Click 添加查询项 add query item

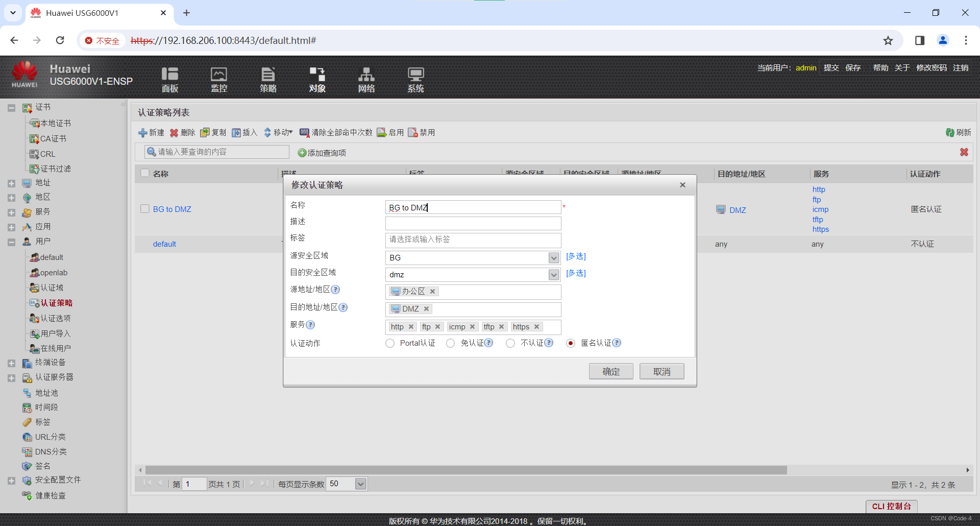coord(322,153)
